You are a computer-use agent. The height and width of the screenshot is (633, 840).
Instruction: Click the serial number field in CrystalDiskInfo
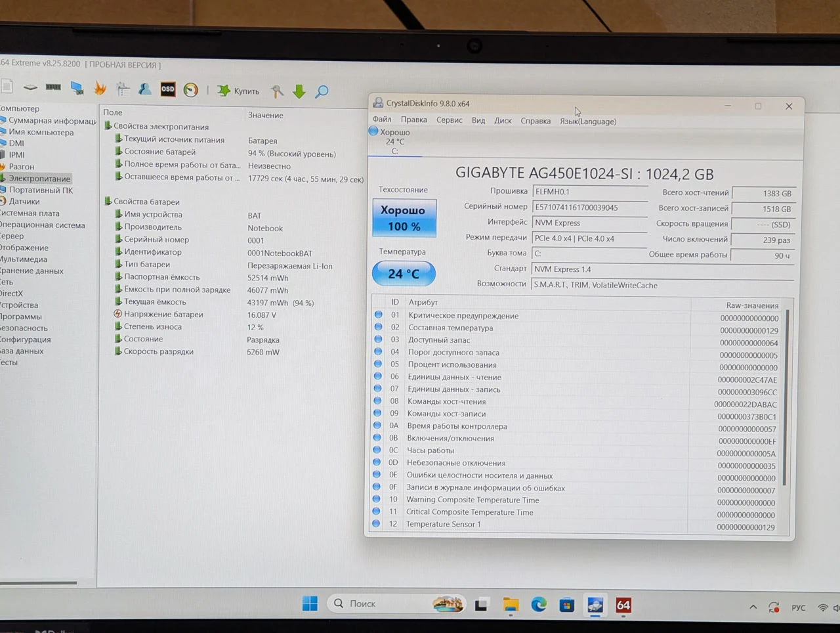[x=589, y=207]
